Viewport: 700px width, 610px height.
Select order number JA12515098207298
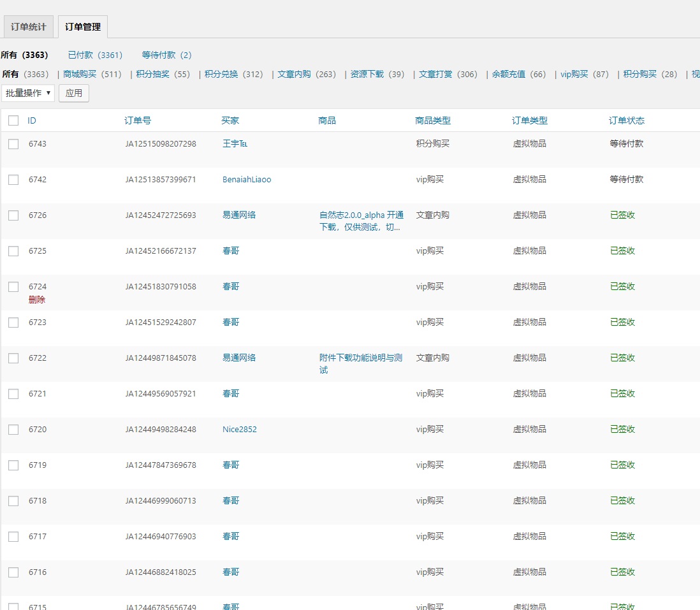tap(161, 143)
